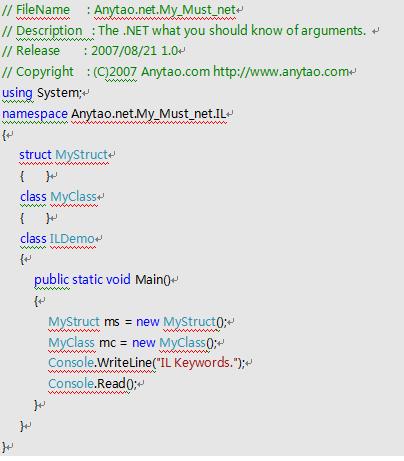Click the "static" keyword
The height and width of the screenshot is (461, 404).
pos(87,280)
